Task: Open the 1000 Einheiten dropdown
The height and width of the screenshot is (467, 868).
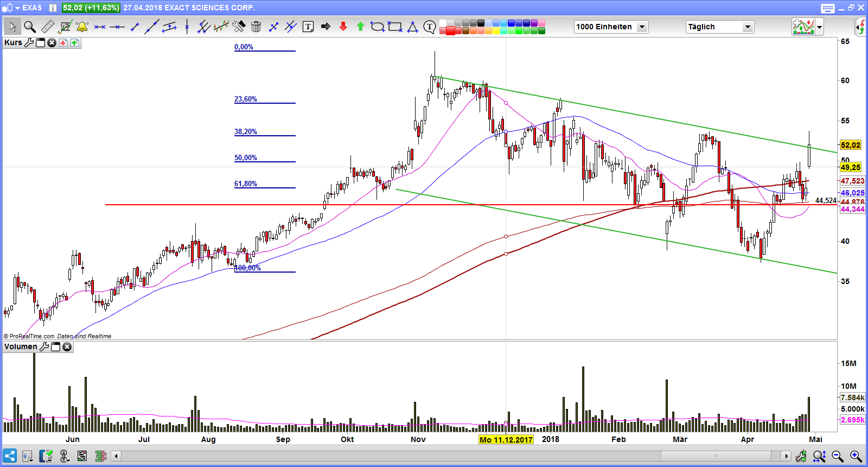Action: pyautogui.click(x=642, y=27)
